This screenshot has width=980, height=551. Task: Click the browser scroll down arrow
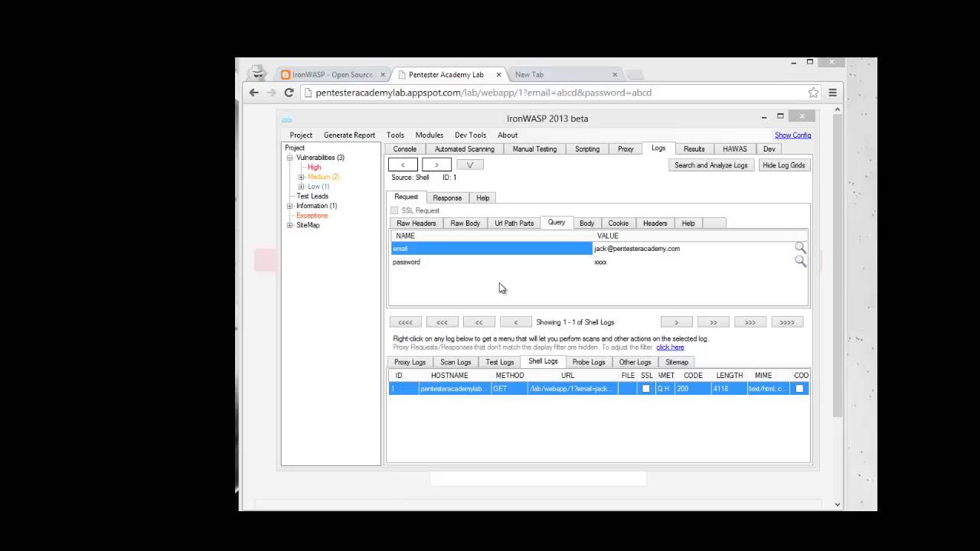(x=837, y=504)
